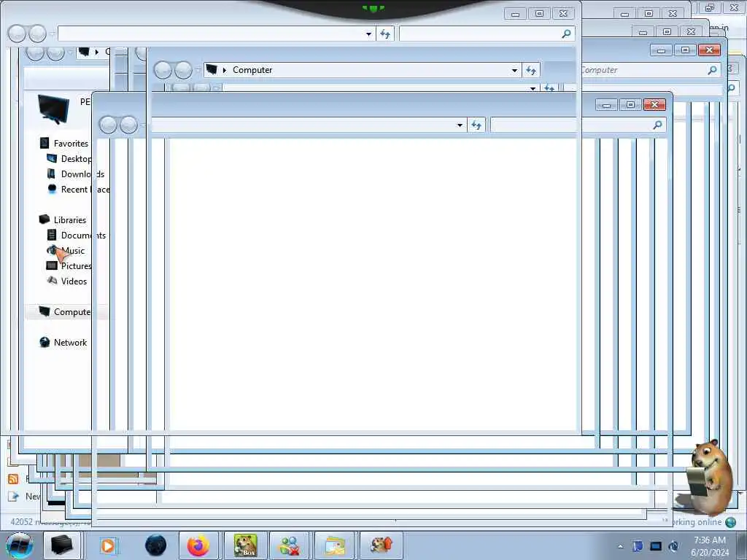747x560 pixels.
Task: Click the Action Center flag tray icon
Action: (x=638, y=546)
